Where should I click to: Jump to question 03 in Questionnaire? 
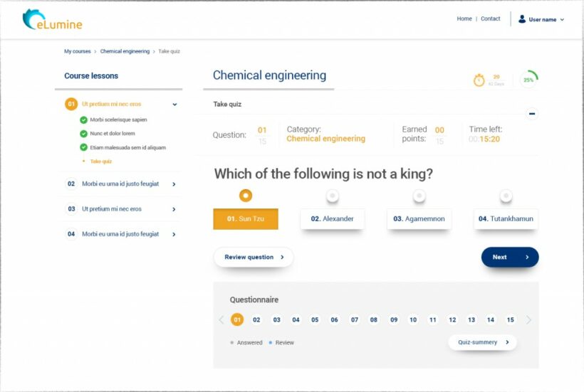276,320
